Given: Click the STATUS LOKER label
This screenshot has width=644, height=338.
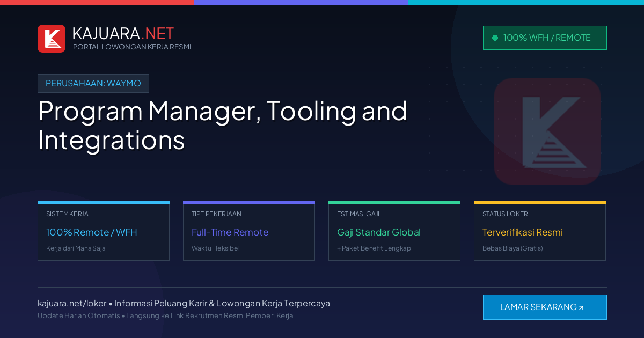Looking at the screenshot, I should coord(505,214).
